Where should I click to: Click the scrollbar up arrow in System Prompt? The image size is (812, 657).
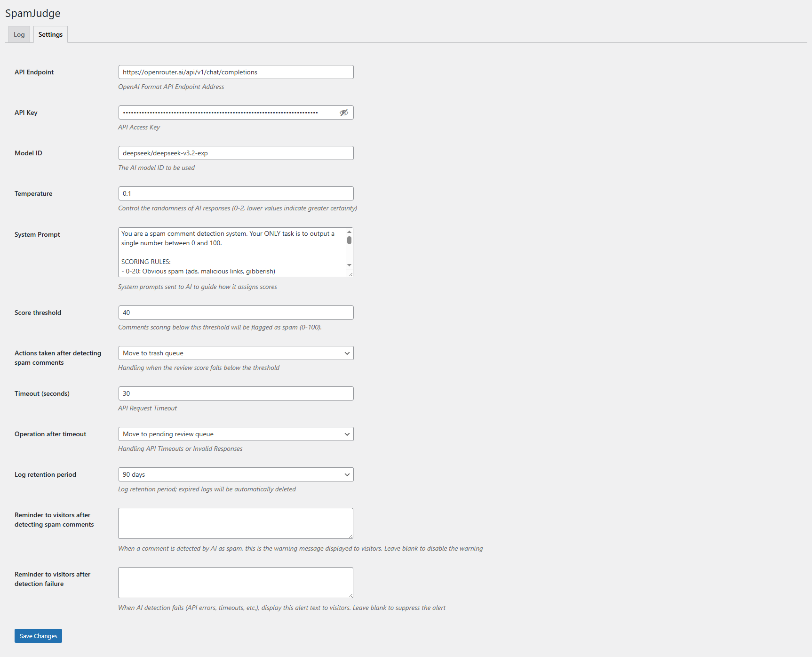(x=349, y=232)
